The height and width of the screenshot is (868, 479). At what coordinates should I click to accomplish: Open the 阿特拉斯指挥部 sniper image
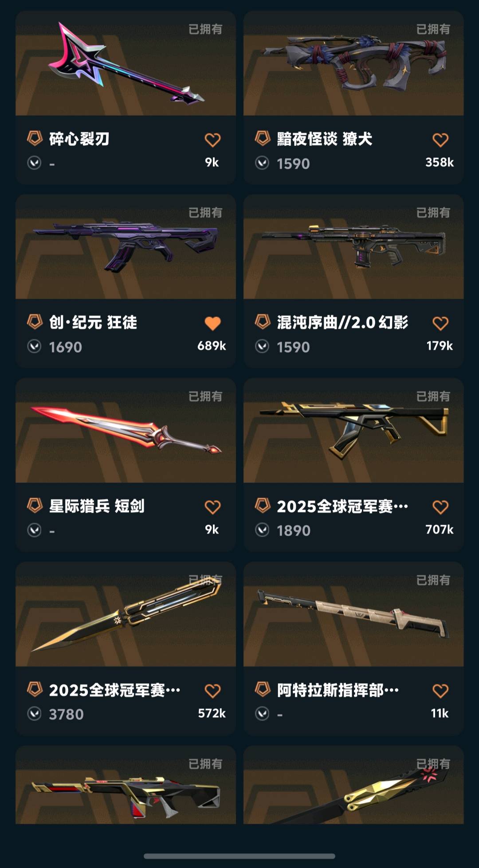point(353,614)
